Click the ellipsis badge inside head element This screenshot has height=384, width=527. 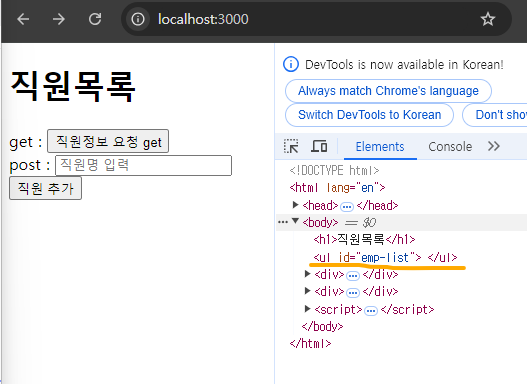tap(347, 206)
